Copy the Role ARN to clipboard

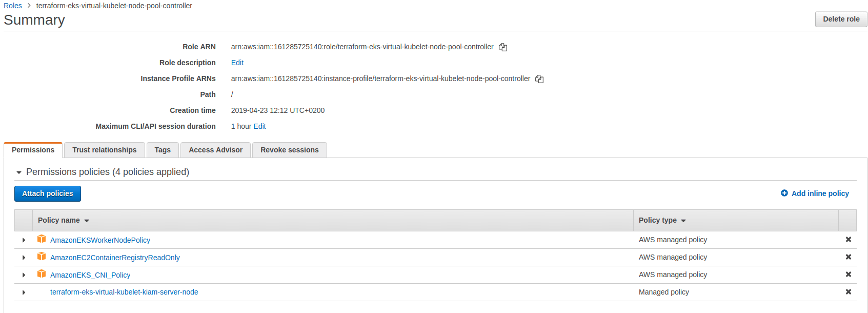pyautogui.click(x=503, y=47)
